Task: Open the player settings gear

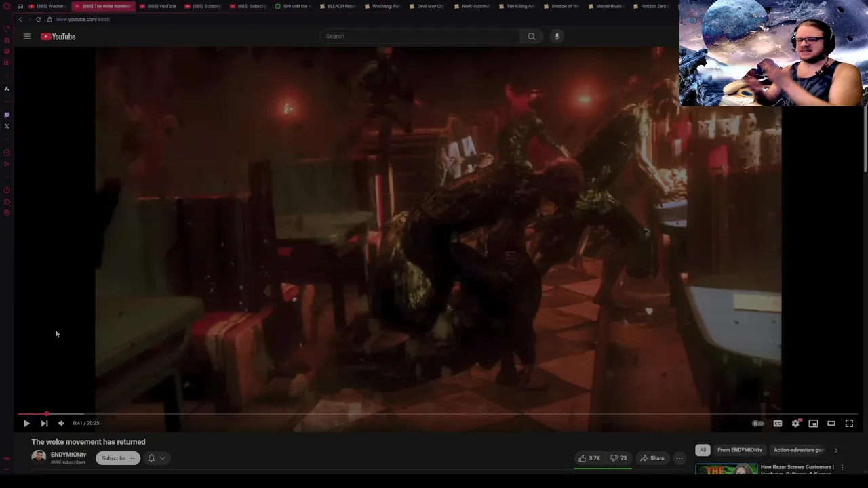Action: point(795,424)
